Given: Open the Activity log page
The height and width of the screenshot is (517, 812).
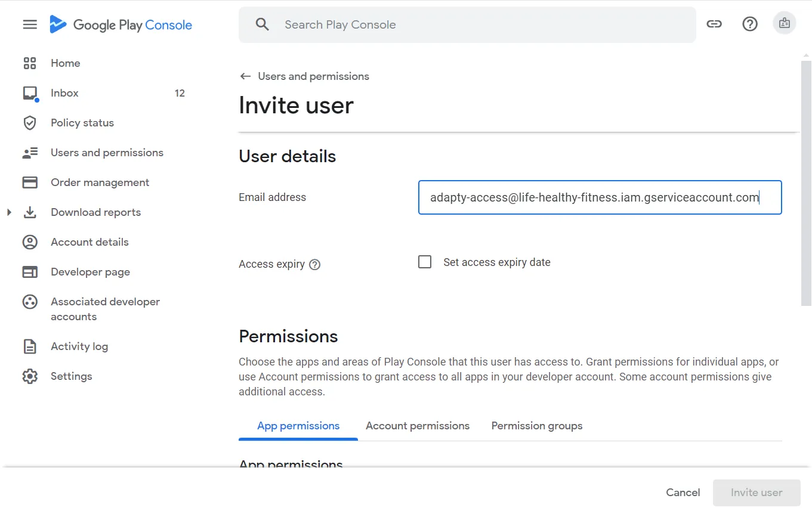Looking at the screenshot, I should click(x=79, y=346).
